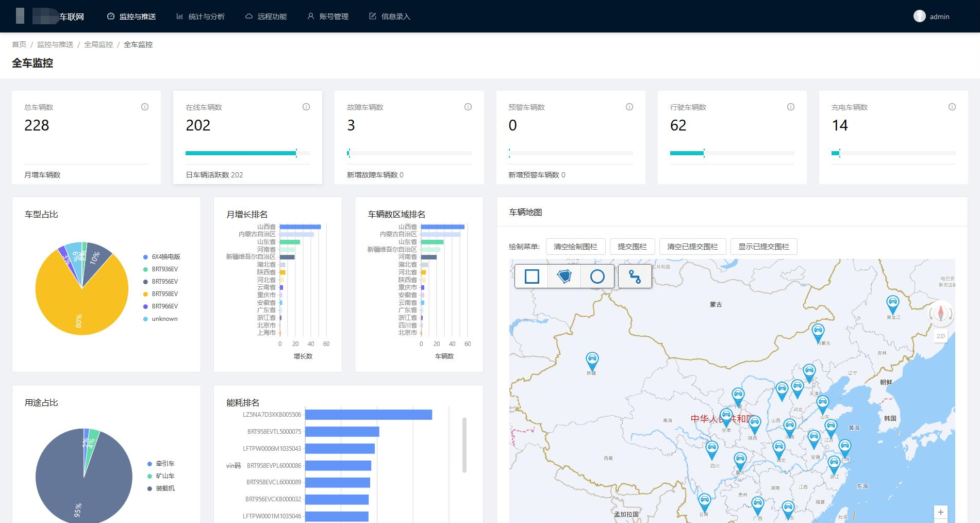
Task: Go to 首页 breadcrumb
Action: 19,44
